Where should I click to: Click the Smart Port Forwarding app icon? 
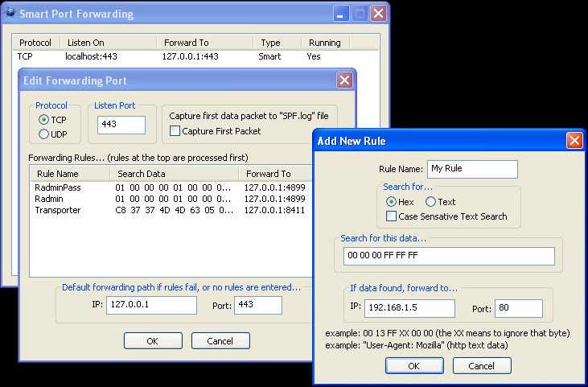(x=10, y=14)
